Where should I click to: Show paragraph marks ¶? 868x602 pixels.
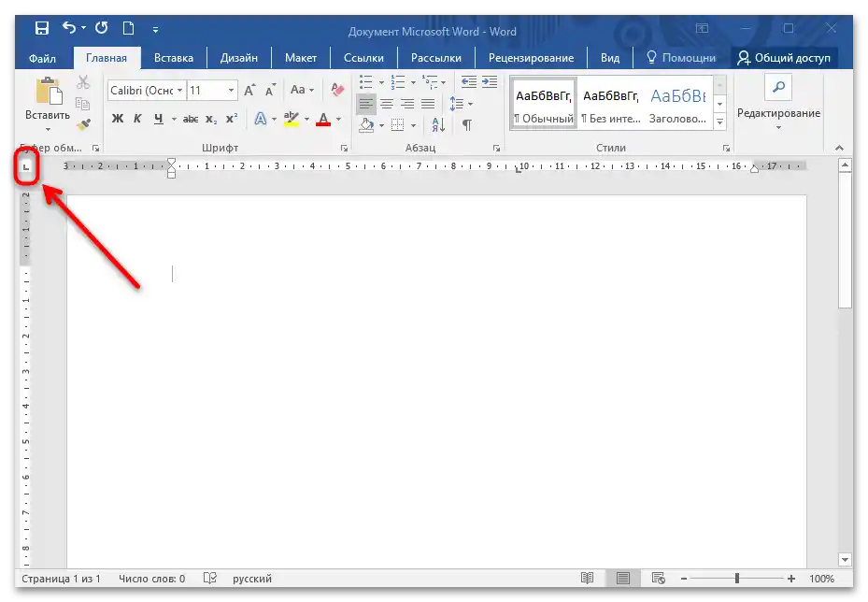467,125
